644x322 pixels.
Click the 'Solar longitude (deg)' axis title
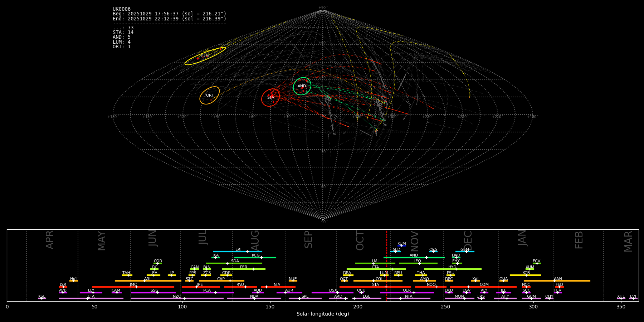323,314
